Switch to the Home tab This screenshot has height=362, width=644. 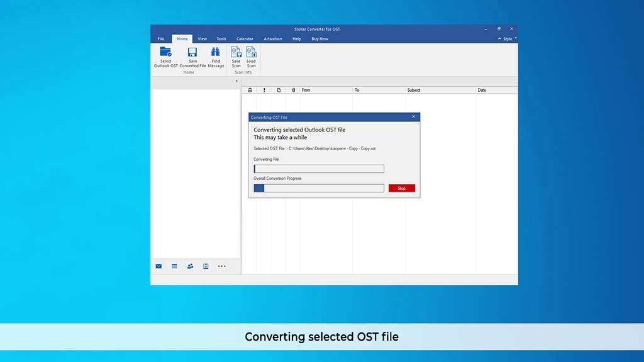click(x=182, y=38)
